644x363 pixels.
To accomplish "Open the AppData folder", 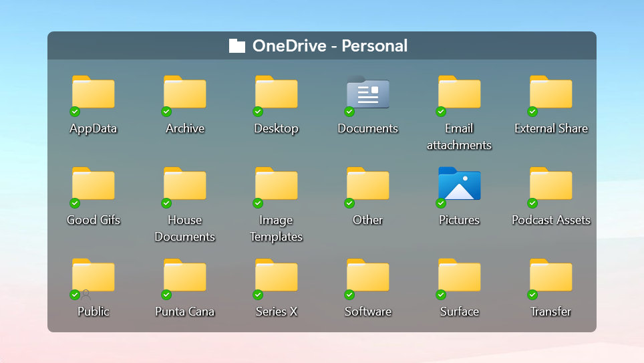I will (94, 93).
